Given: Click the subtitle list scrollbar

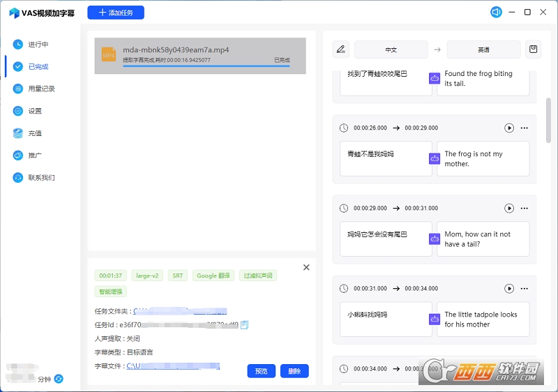Looking at the screenshot, I should [x=548, y=120].
